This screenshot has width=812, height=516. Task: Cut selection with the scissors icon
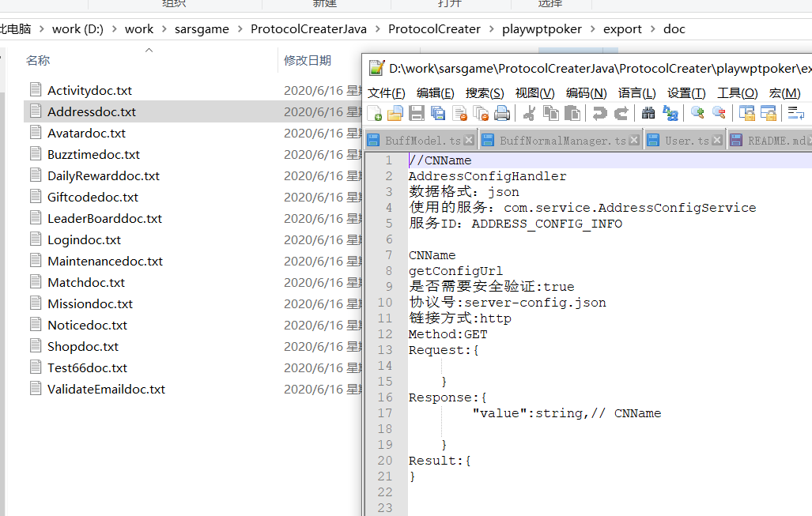coord(529,113)
